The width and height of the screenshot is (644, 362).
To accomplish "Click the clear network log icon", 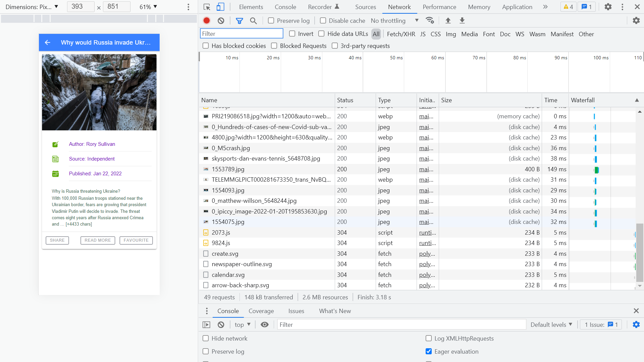I will tap(221, 21).
